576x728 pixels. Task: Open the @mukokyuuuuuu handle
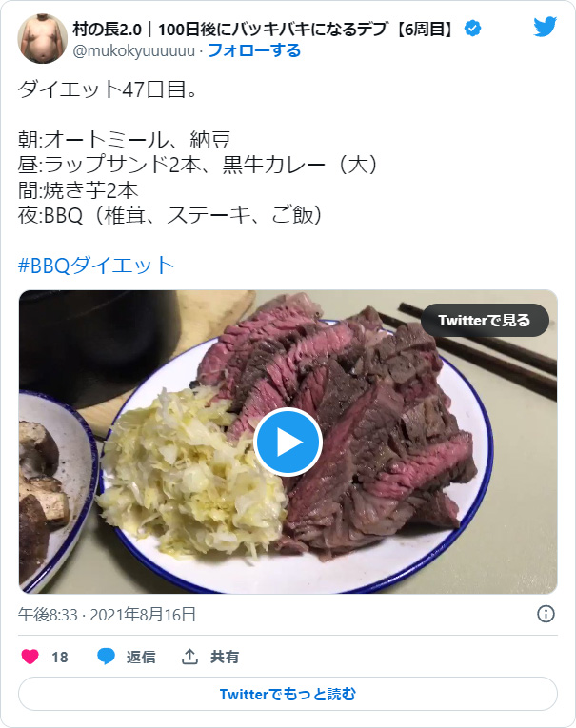point(134,50)
